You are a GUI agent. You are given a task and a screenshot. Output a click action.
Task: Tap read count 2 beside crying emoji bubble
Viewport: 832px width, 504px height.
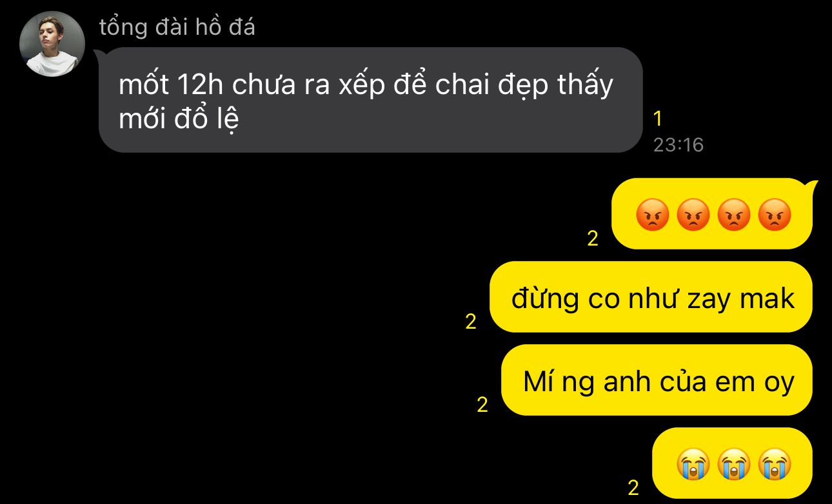633,487
